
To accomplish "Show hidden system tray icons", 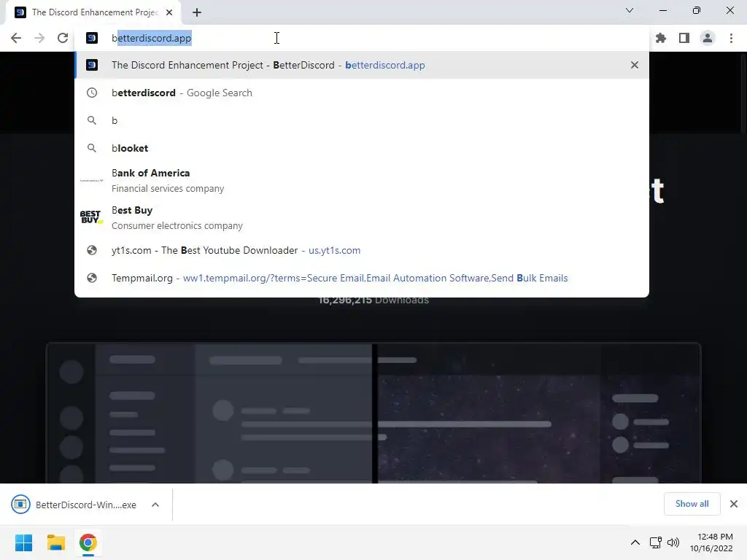I will (635, 542).
